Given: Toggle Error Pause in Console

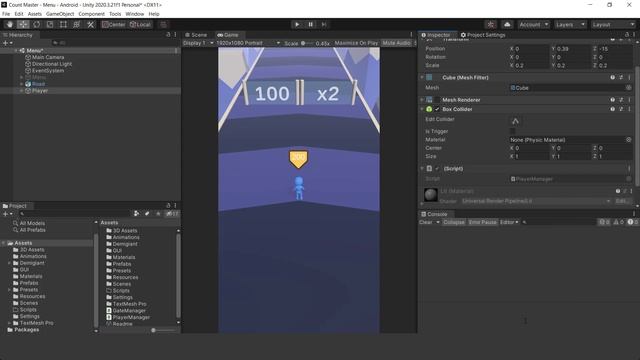Looking at the screenshot, I should tap(482, 222).
